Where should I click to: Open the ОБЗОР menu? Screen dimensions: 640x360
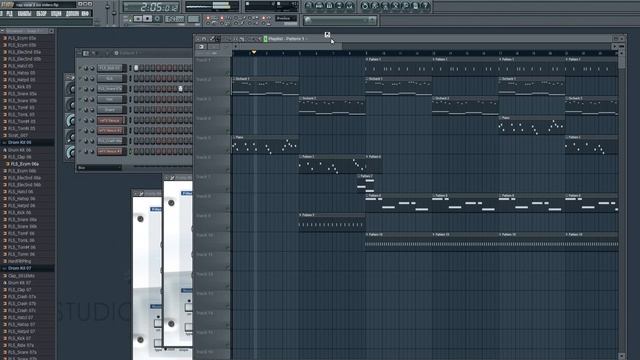41,13
